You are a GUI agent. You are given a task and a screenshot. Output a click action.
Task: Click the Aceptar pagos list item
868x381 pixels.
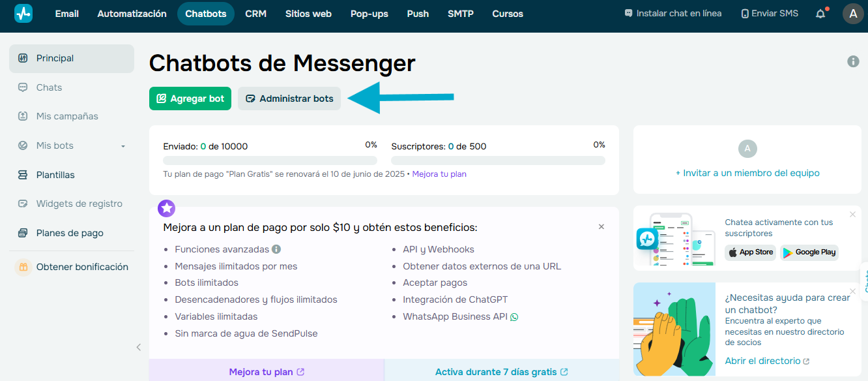click(x=435, y=282)
